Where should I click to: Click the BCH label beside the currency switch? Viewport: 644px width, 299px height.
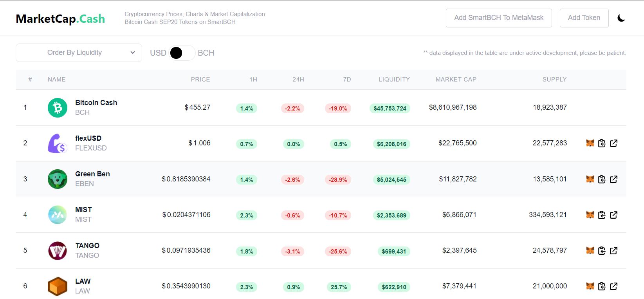tap(206, 53)
